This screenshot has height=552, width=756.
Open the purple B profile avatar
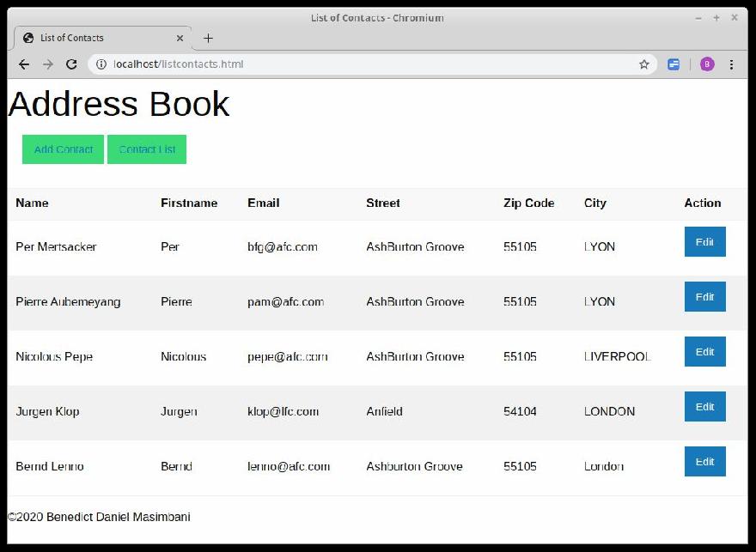coord(707,64)
